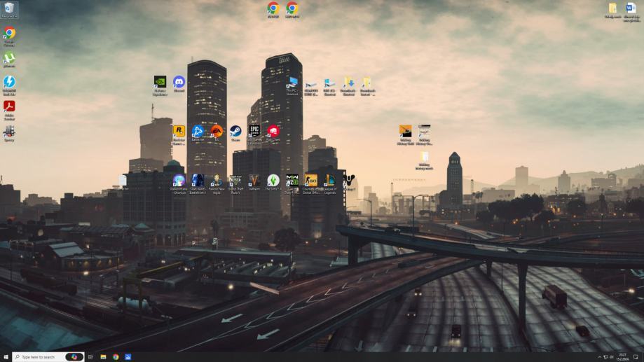Launch Grand Theft Auto V shortcut
Image resolution: width=644 pixels, height=362 pixels.
(x=235, y=181)
